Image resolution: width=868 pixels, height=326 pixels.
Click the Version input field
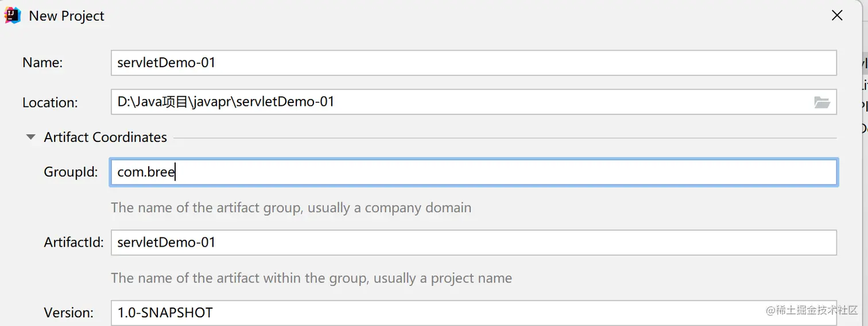(473, 313)
